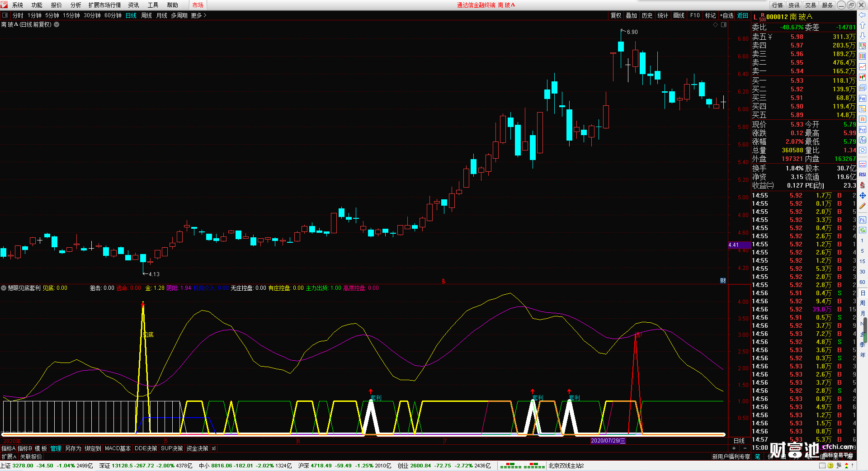
Task: Click the 财 finance marker on chart
Action: click(723, 281)
